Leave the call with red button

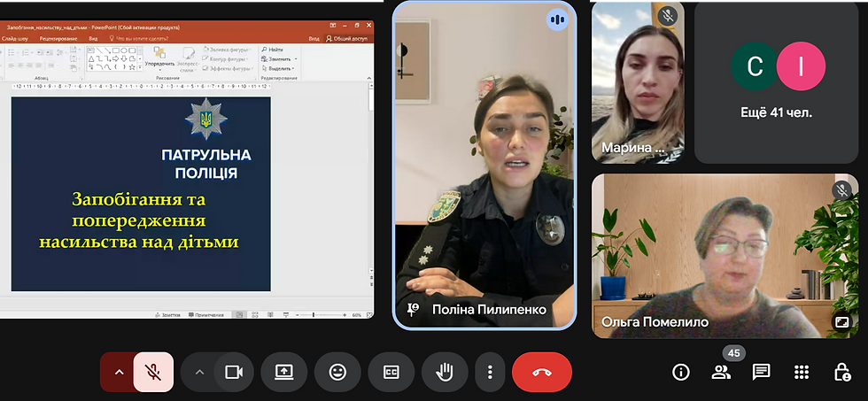[x=541, y=373]
